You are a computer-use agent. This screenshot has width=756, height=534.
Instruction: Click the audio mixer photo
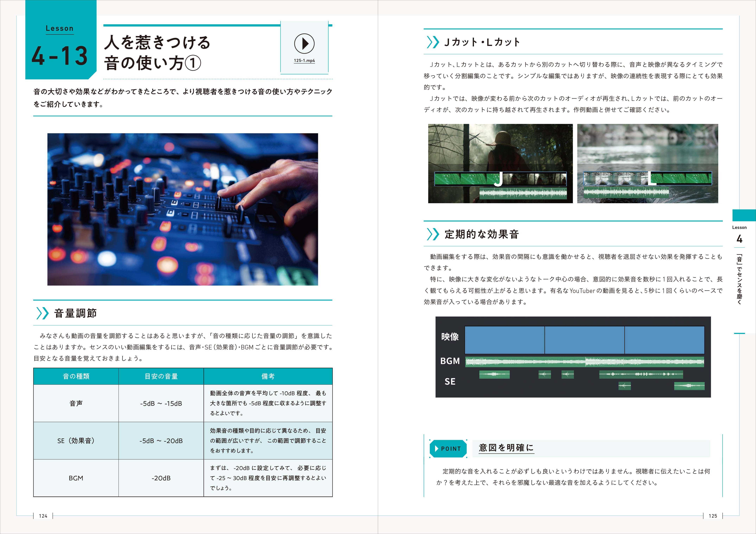tap(183, 209)
